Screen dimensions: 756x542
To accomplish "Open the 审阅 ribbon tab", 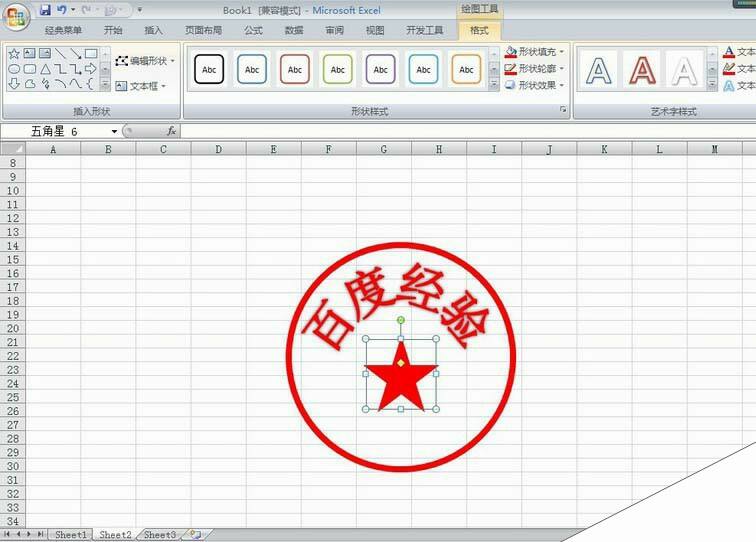I will point(335,30).
